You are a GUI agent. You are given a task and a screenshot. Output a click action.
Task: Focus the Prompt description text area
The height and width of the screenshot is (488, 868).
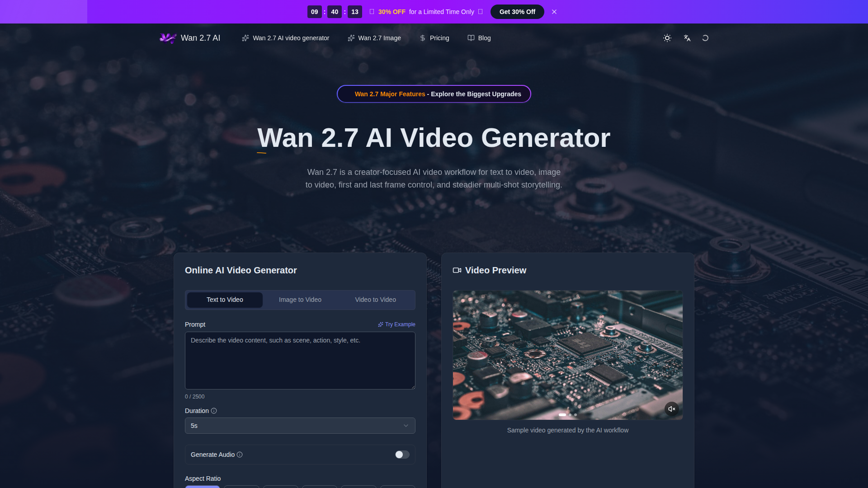point(300,361)
